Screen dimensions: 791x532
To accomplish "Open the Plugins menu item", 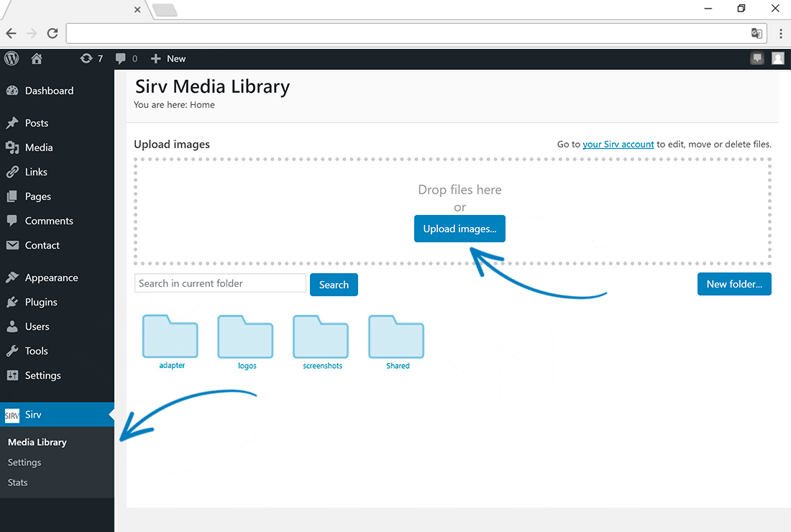I will point(41,302).
